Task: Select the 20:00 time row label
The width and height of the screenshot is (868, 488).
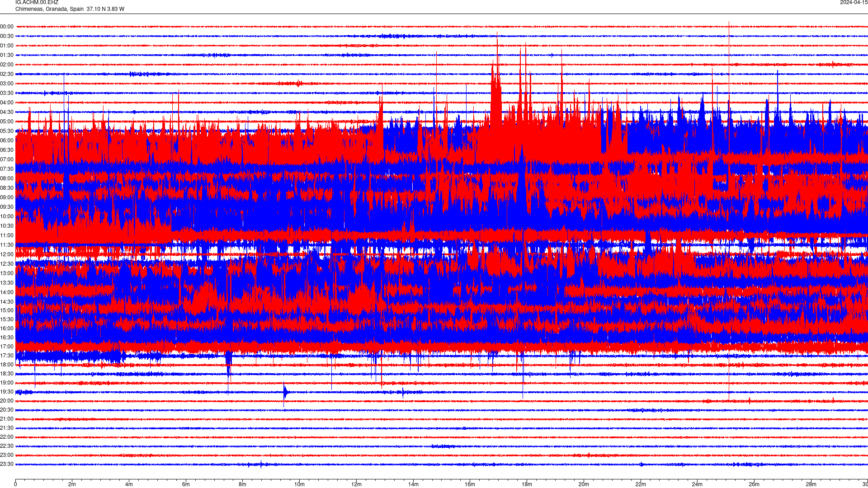Action: coord(7,401)
